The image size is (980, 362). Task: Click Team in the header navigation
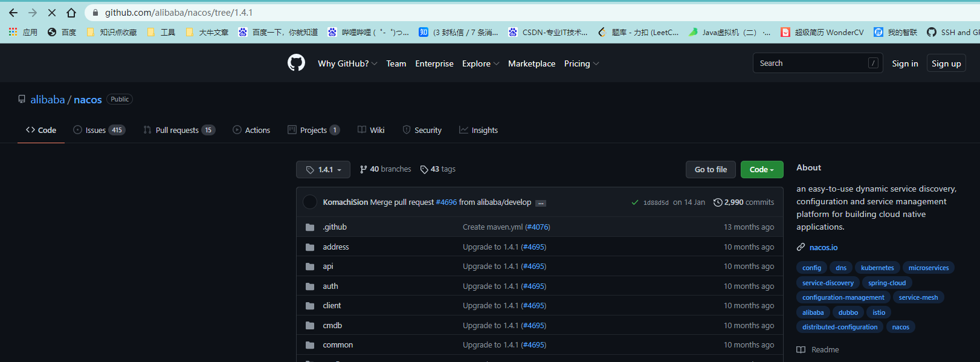click(x=396, y=63)
